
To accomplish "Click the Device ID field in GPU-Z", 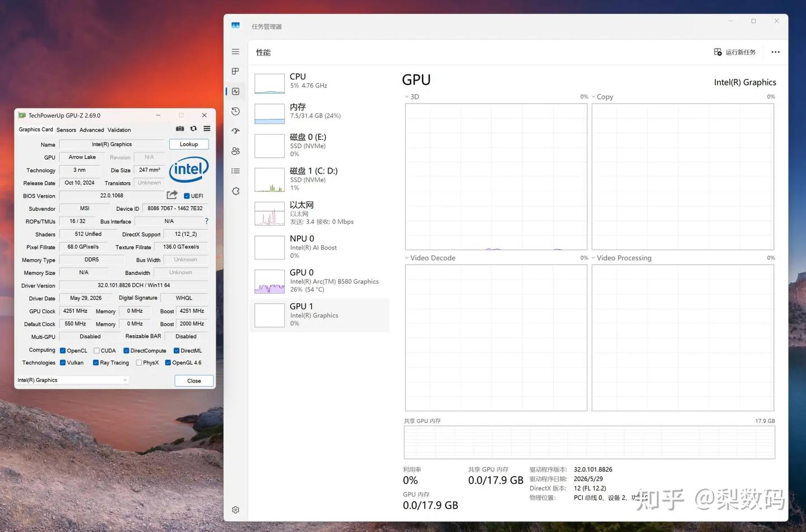I will 175,208.
